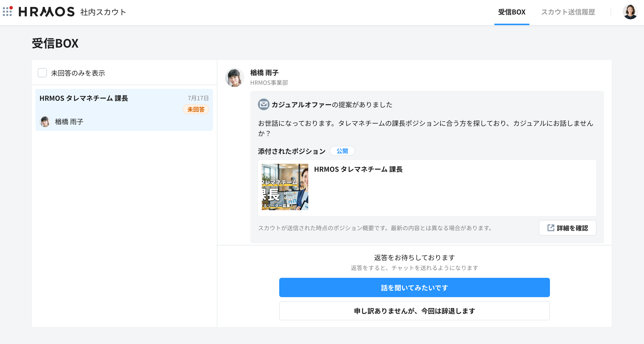Click the 公開 status badge
The width and height of the screenshot is (644, 344).
click(x=342, y=151)
